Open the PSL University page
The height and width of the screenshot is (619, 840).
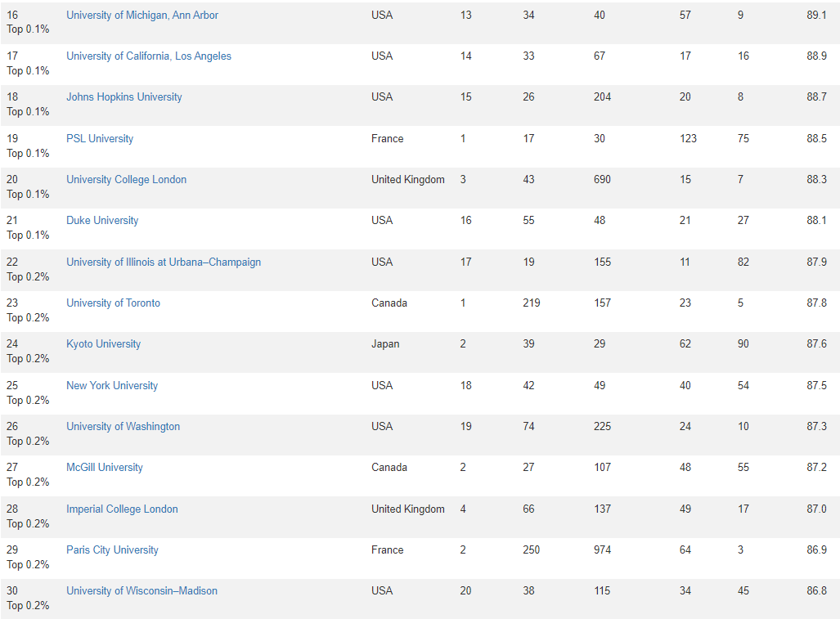click(x=100, y=139)
